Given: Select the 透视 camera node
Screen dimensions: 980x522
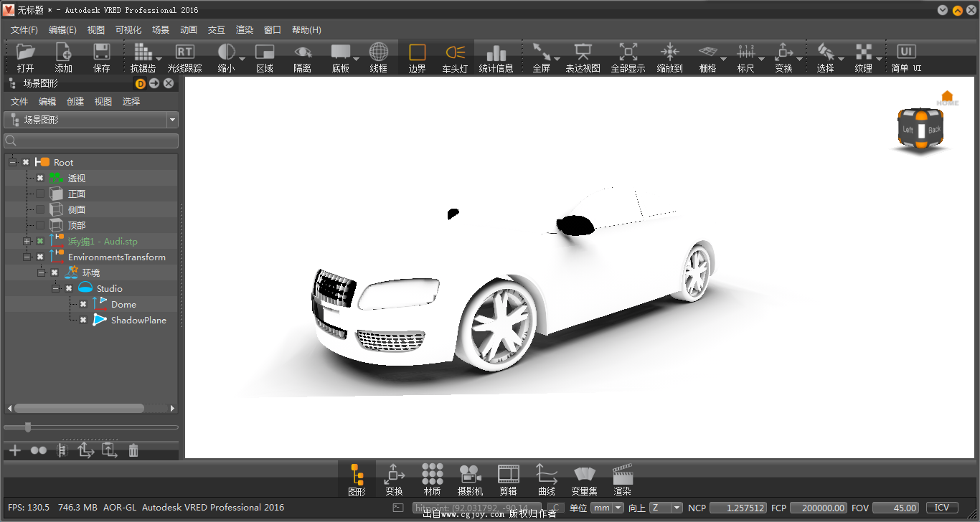Looking at the screenshot, I should 77,178.
